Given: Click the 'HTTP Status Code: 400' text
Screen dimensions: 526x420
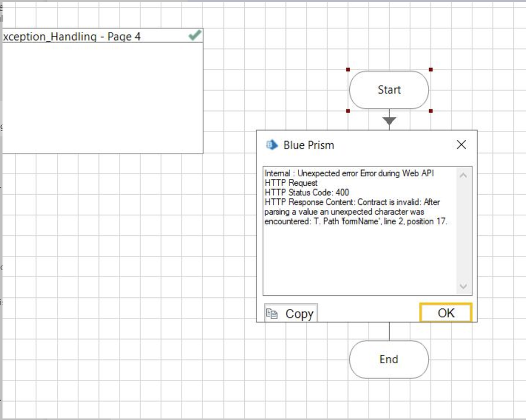Looking at the screenshot, I should point(306,193).
